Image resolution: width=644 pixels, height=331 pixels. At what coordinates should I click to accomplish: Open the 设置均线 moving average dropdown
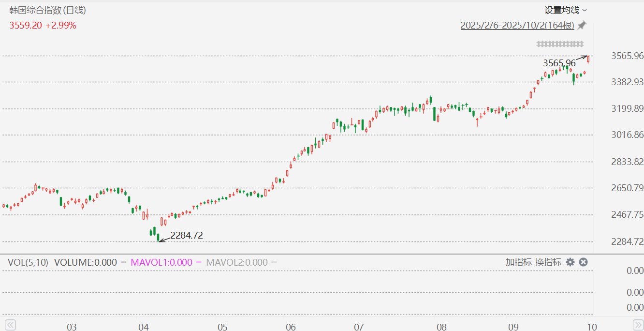coord(565,10)
